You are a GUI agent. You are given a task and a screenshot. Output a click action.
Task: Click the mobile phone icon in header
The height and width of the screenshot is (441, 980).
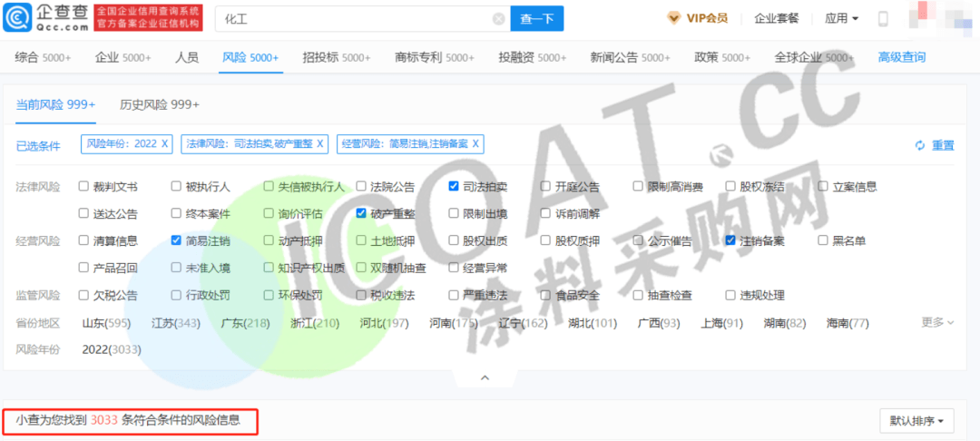click(x=883, y=19)
